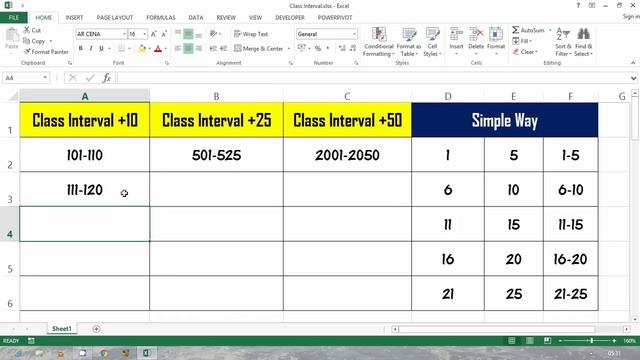Click the Copy icon in the ribbon
This screenshot has height=360, width=640.
[x=27, y=41]
